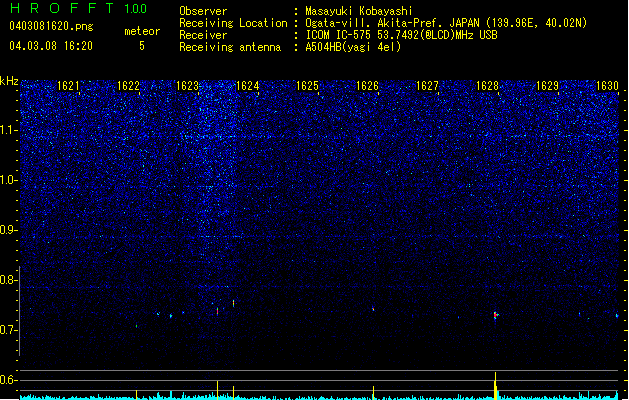This screenshot has height=400, width=629.
Task: Click the 1625 time marker
Action: [x=307, y=86]
